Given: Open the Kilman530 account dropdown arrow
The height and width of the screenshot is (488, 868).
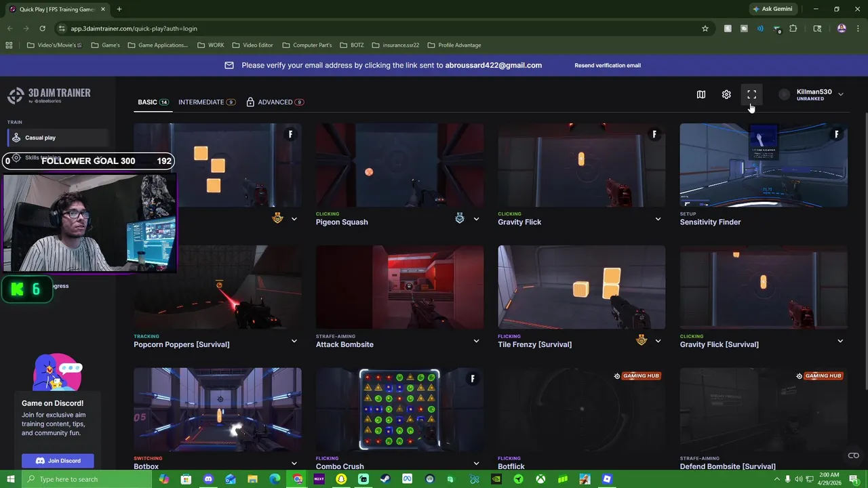Looking at the screenshot, I should (841, 94).
